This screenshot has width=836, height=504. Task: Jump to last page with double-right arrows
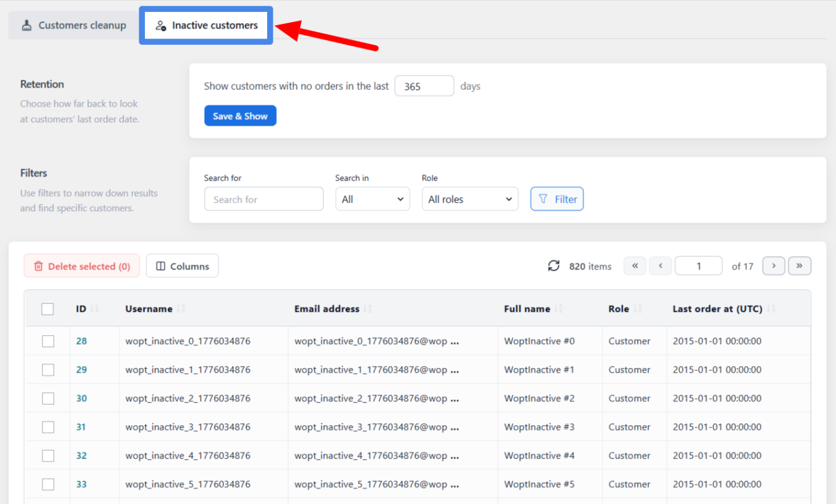click(x=799, y=266)
